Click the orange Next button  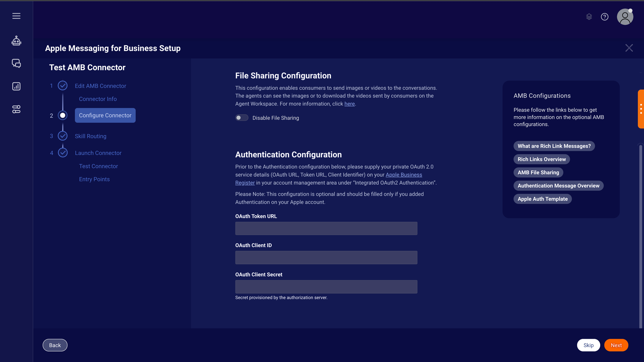tap(616, 345)
